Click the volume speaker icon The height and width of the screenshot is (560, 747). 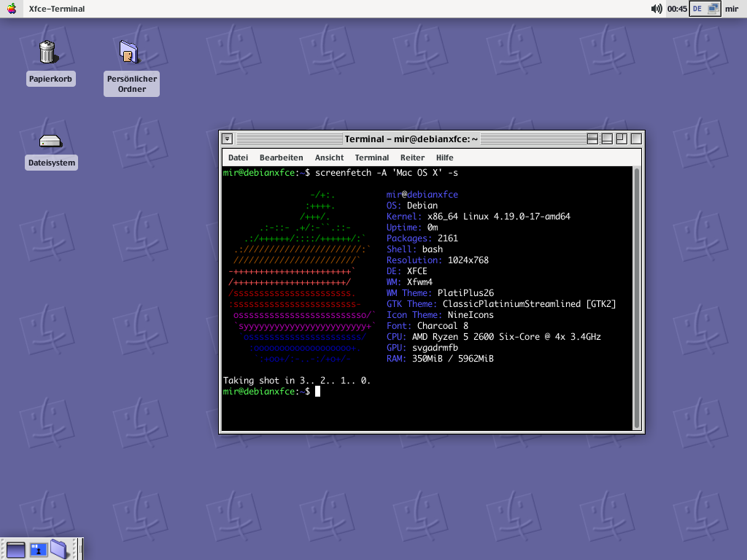click(x=657, y=9)
